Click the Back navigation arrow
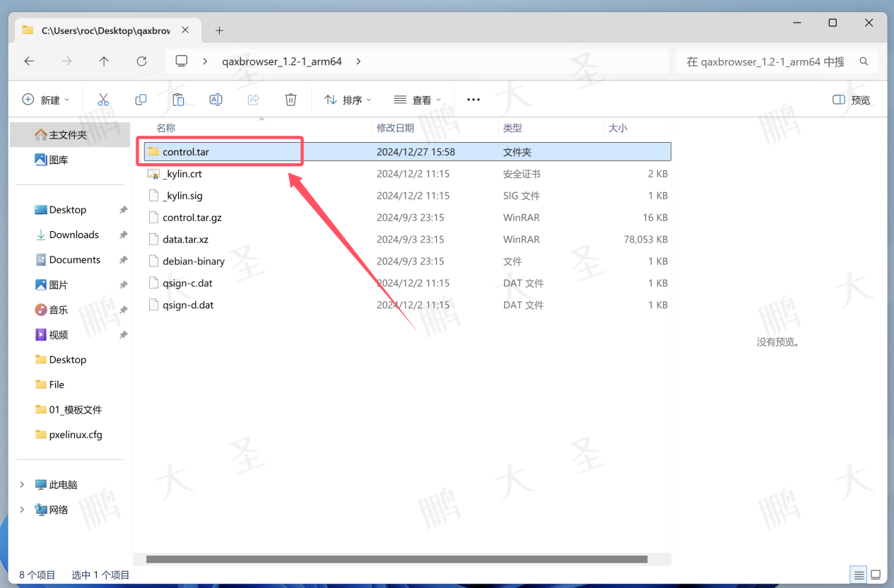Image resolution: width=894 pixels, height=588 pixels. pyautogui.click(x=29, y=61)
